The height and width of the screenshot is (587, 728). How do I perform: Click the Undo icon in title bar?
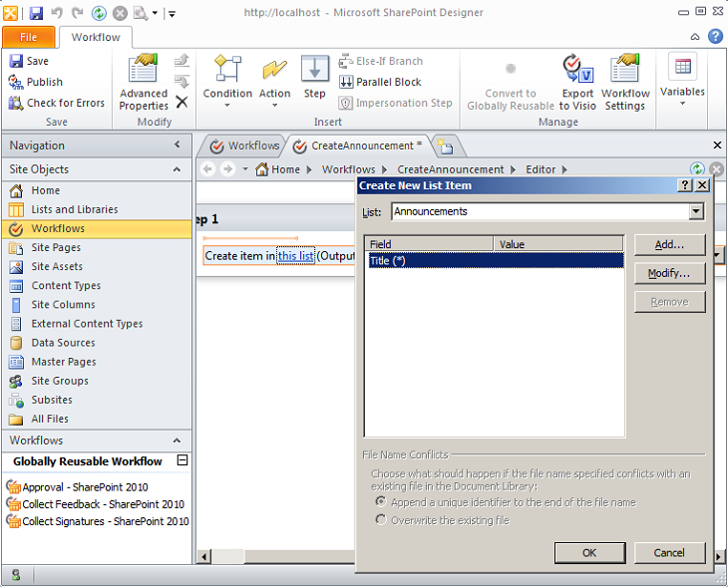pos(57,13)
